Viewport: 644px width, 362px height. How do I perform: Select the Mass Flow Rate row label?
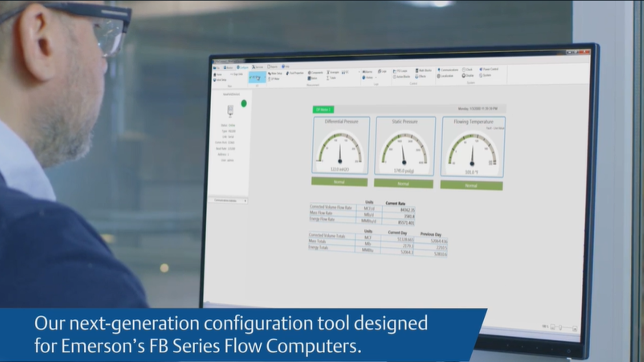[321, 213]
